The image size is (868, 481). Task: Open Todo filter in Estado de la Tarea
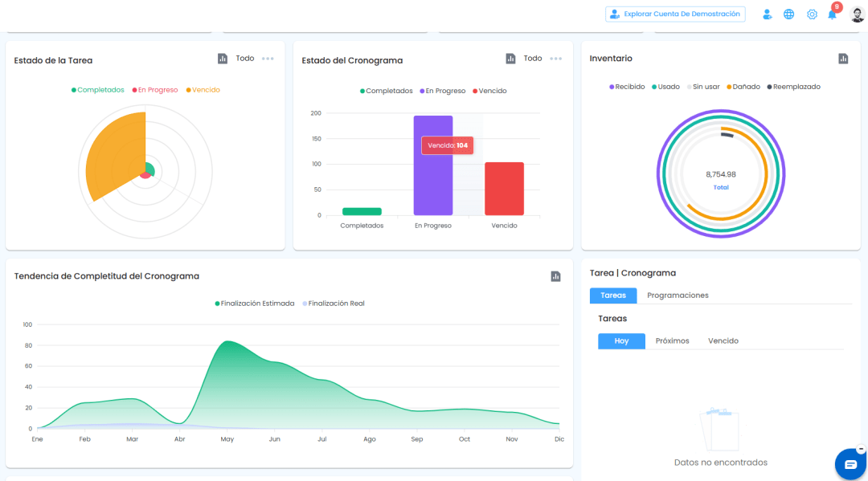click(244, 58)
